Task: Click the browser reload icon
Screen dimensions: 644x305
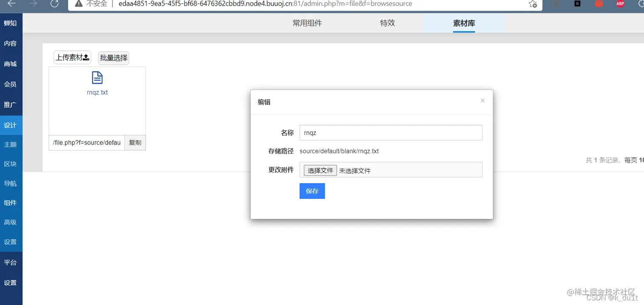Action: (x=54, y=4)
